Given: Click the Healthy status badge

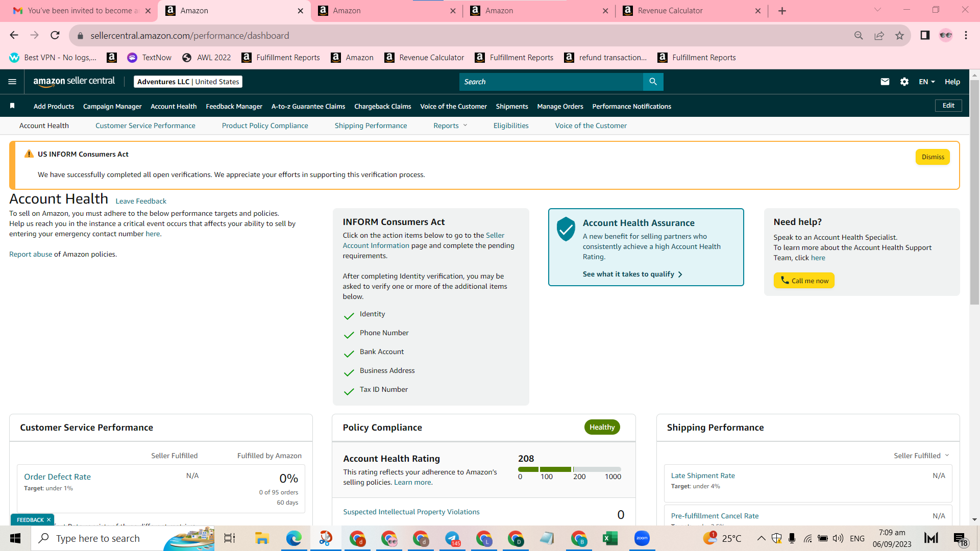Looking at the screenshot, I should point(602,427).
